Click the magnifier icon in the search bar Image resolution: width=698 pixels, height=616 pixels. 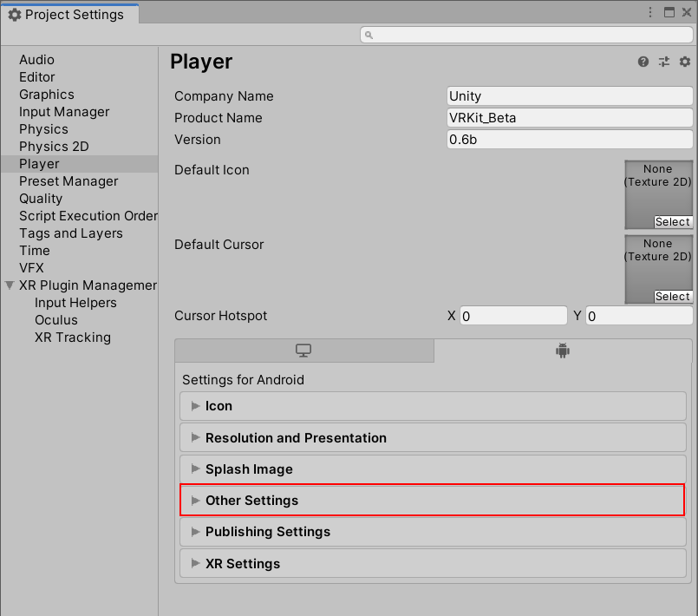(369, 34)
